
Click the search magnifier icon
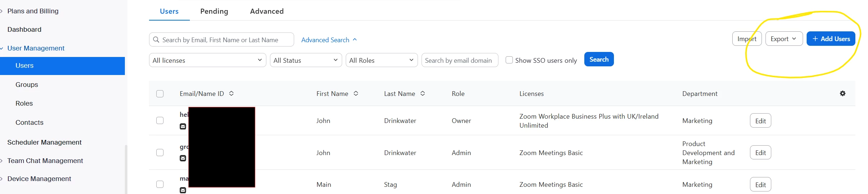(x=156, y=40)
